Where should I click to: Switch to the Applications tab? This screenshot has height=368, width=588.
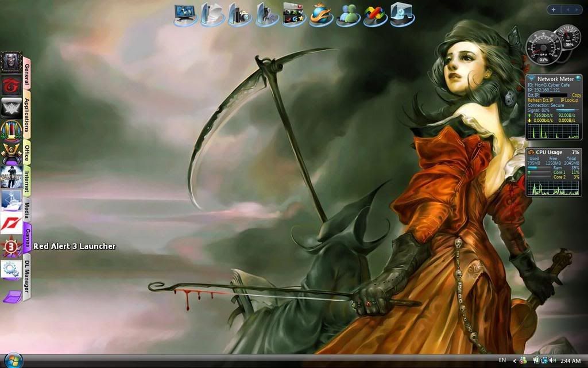(x=27, y=116)
